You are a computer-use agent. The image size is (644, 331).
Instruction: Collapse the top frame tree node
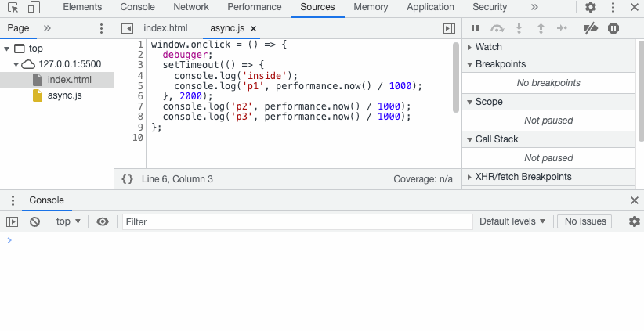[6, 49]
